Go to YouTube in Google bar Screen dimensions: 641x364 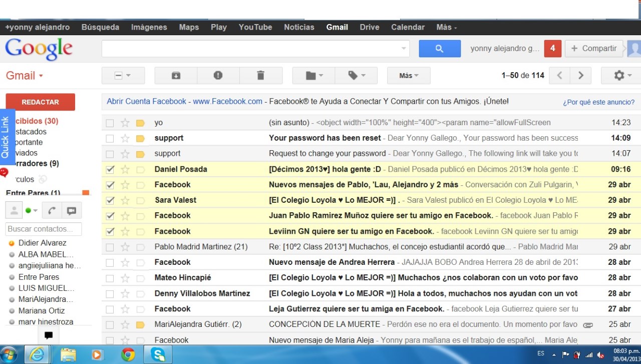coord(255,27)
